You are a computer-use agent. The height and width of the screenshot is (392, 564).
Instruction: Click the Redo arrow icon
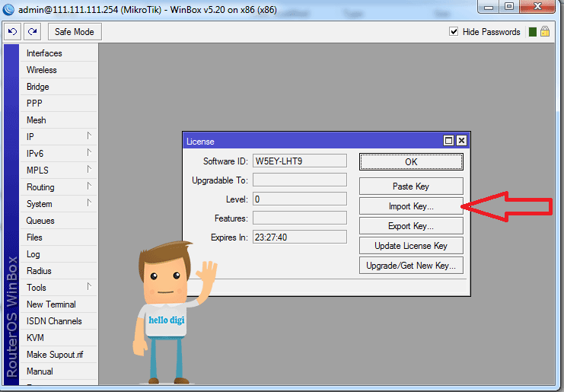33,32
